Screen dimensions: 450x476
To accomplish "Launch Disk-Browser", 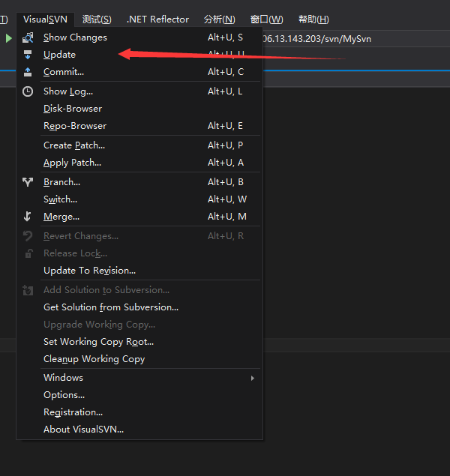I will click(x=139, y=109).
